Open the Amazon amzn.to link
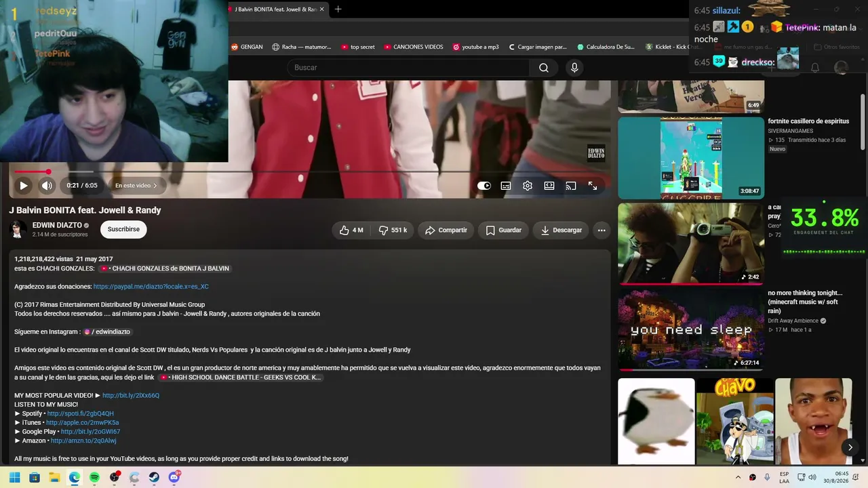This screenshot has height=488, width=868. pos(83,441)
